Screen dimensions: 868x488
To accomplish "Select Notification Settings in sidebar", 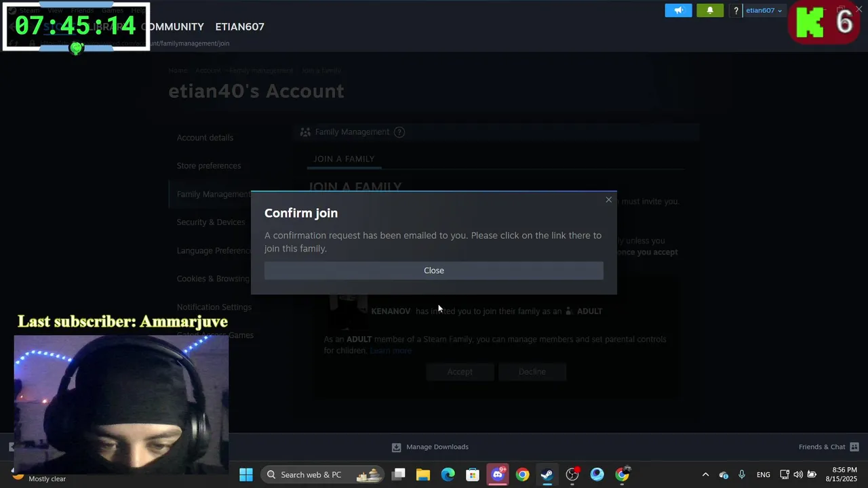I will (214, 307).
